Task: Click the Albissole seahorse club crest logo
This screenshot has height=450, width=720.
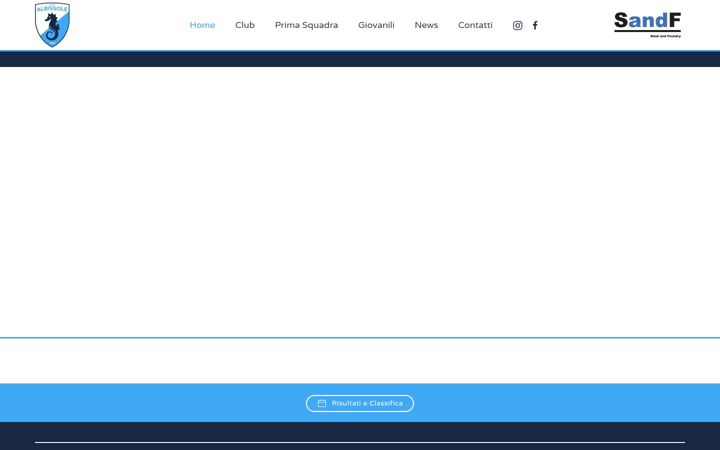Action: click(x=52, y=24)
